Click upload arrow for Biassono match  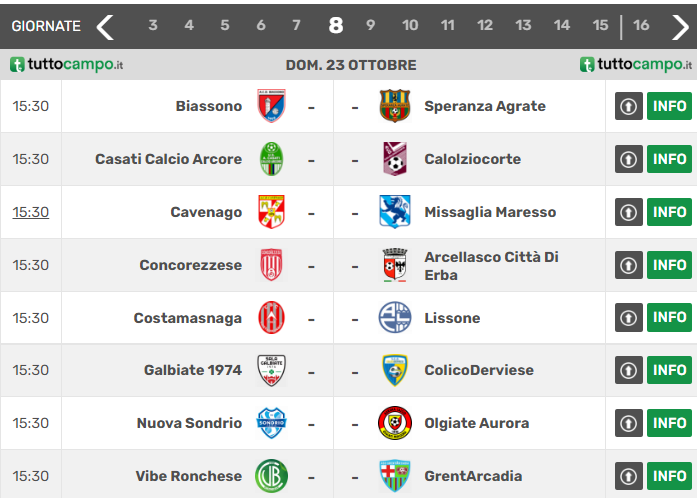pos(628,106)
